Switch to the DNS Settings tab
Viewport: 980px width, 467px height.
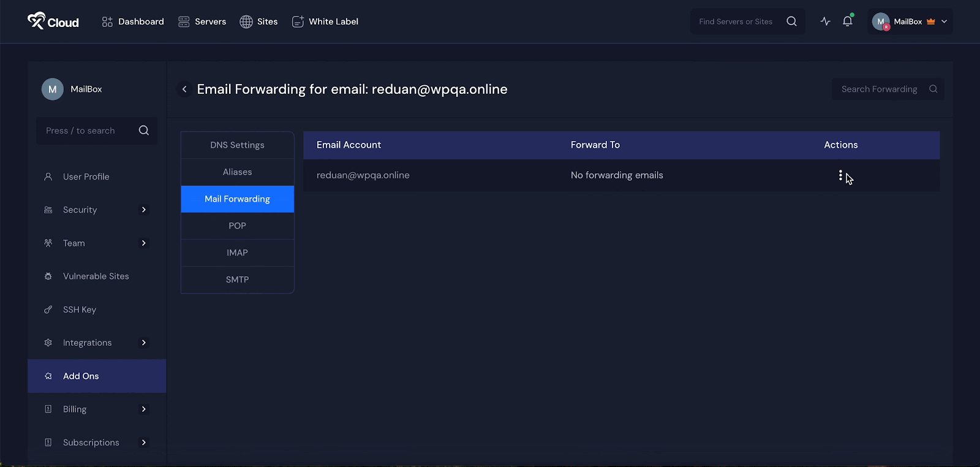coord(237,145)
